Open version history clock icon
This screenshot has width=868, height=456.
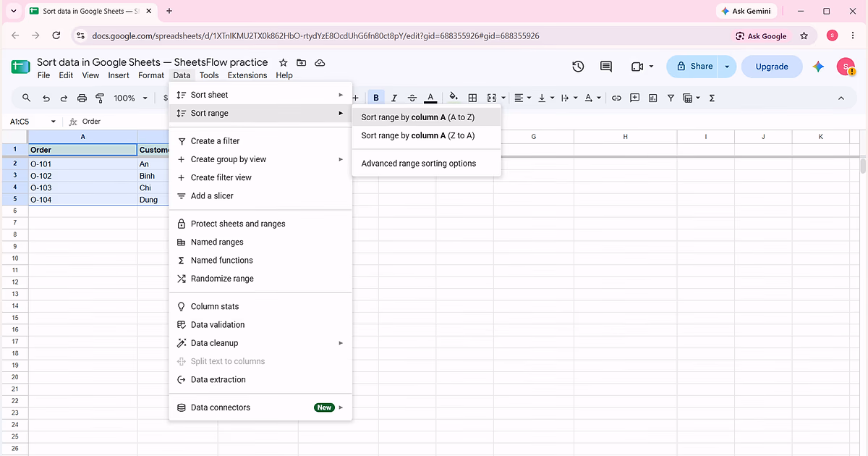point(578,67)
